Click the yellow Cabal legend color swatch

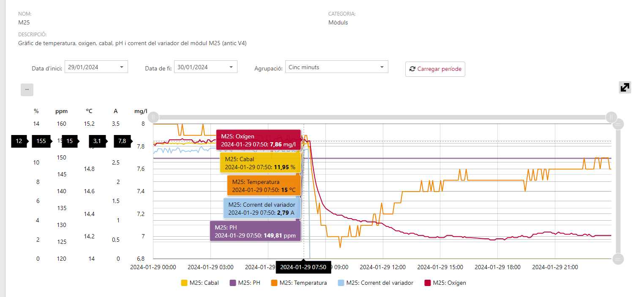(184, 283)
